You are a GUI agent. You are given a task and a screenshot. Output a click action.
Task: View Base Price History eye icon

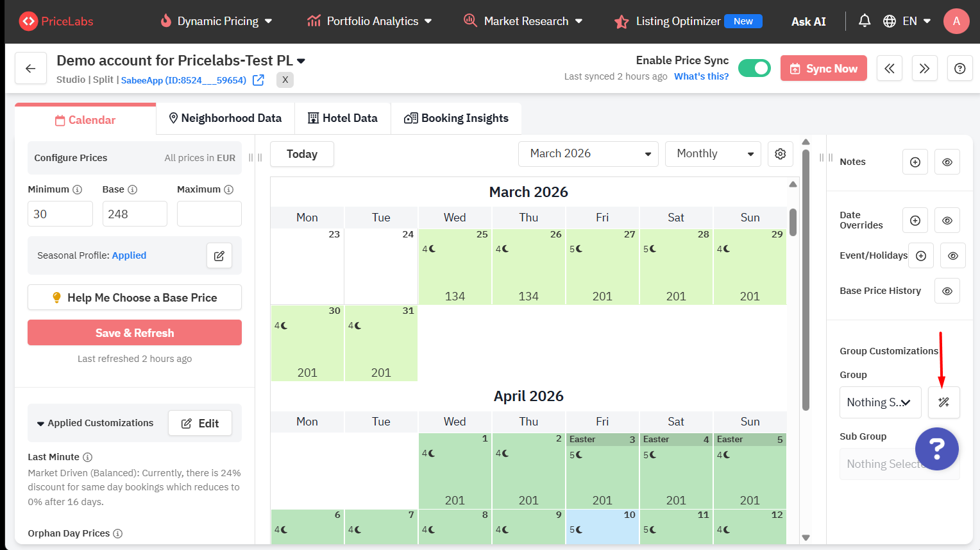(x=947, y=291)
